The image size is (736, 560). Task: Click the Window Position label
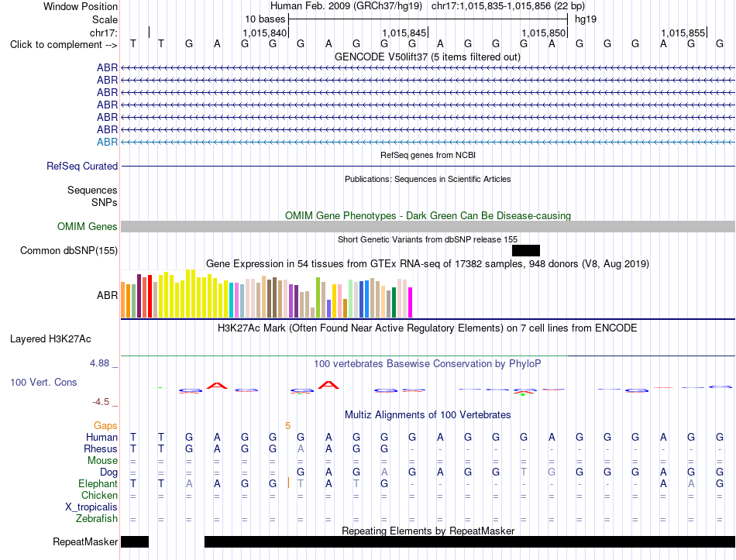pos(81,6)
